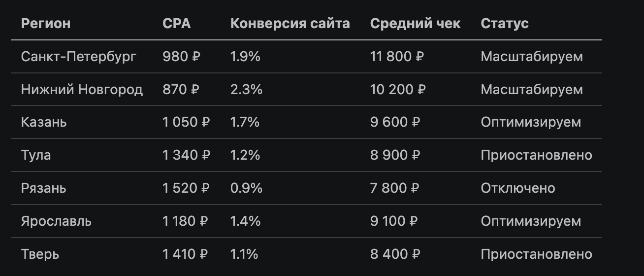Select the Нижний Новгород row label

(x=82, y=90)
